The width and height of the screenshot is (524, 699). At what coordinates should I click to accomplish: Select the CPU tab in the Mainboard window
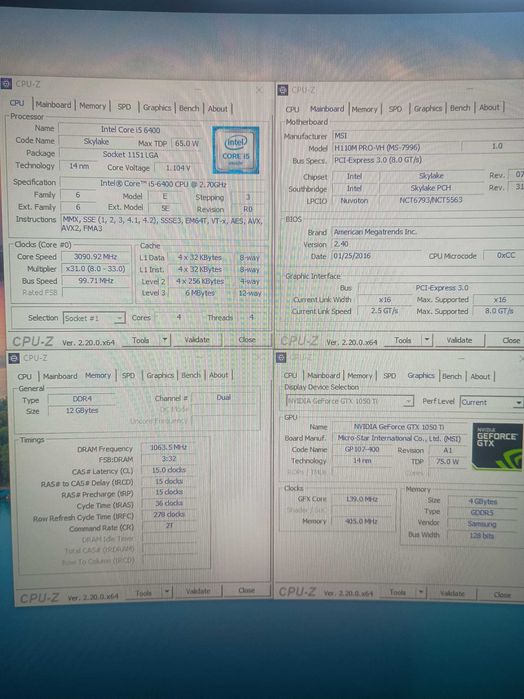[293, 109]
